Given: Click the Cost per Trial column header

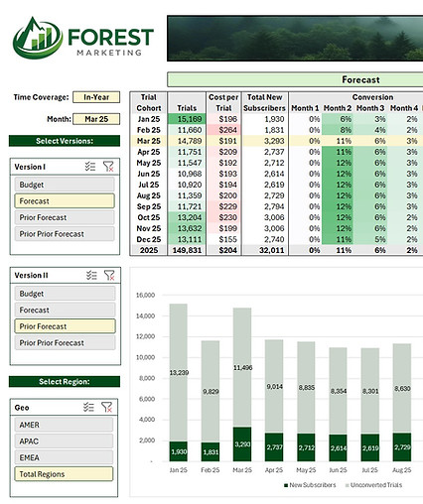Looking at the screenshot, I should pyautogui.click(x=223, y=102).
